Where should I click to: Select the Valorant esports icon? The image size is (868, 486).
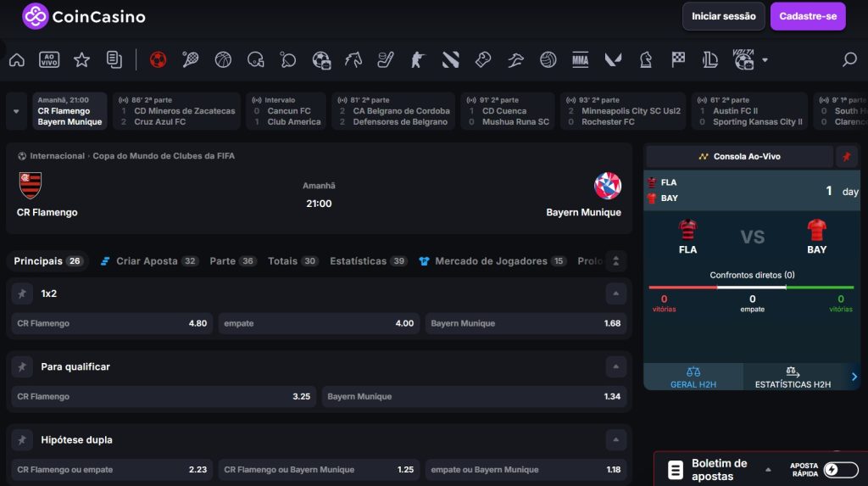(613, 59)
